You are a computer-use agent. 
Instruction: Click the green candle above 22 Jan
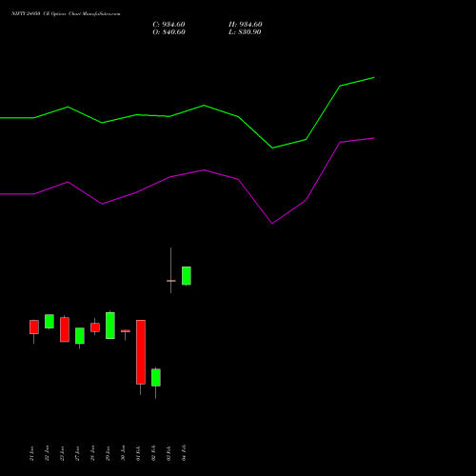click(x=50, y=322)
